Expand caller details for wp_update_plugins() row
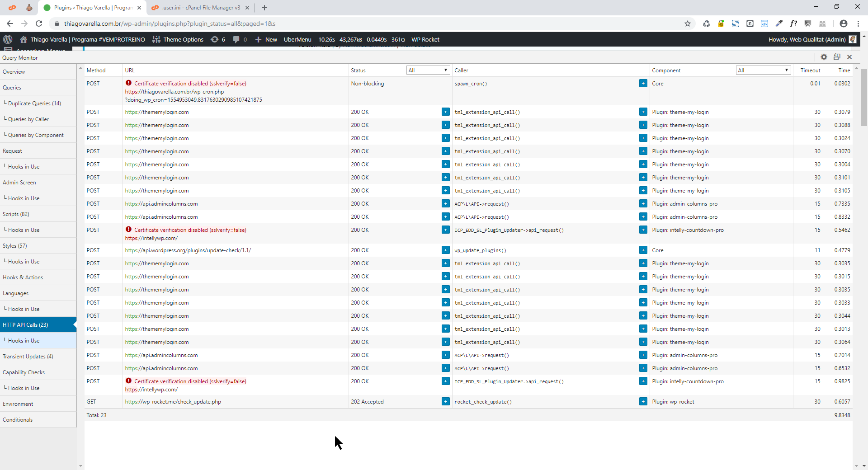This screenshot has width=868, height=470. (x=643, y=250)
